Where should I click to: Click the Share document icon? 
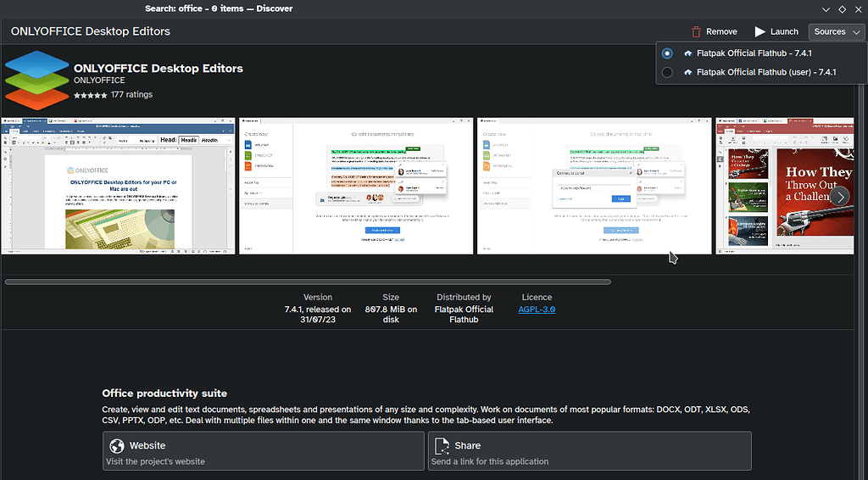point(442,445)
